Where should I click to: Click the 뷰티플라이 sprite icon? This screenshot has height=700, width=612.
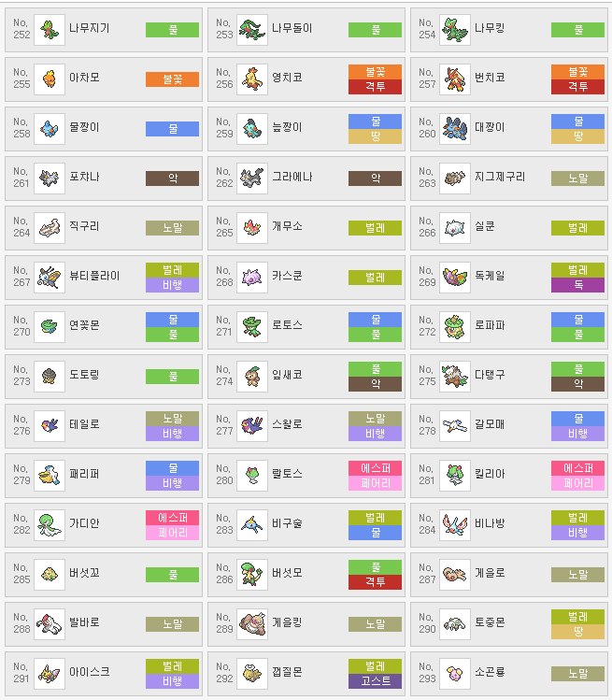point(50,278)
